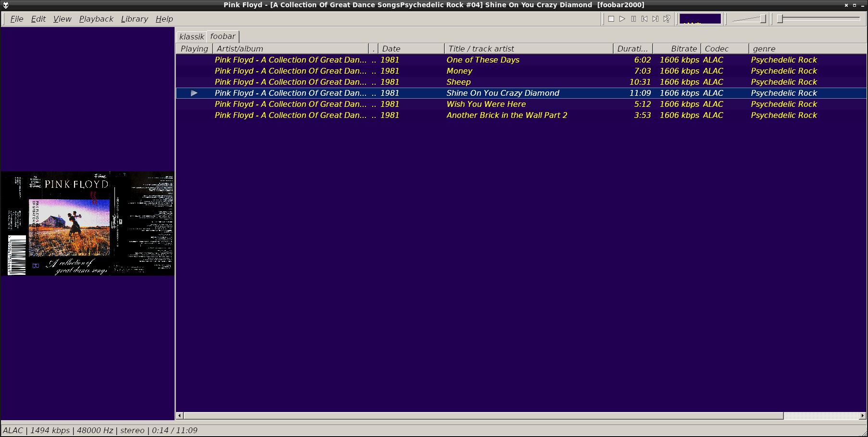Sort by Artist/album column header

290,49
